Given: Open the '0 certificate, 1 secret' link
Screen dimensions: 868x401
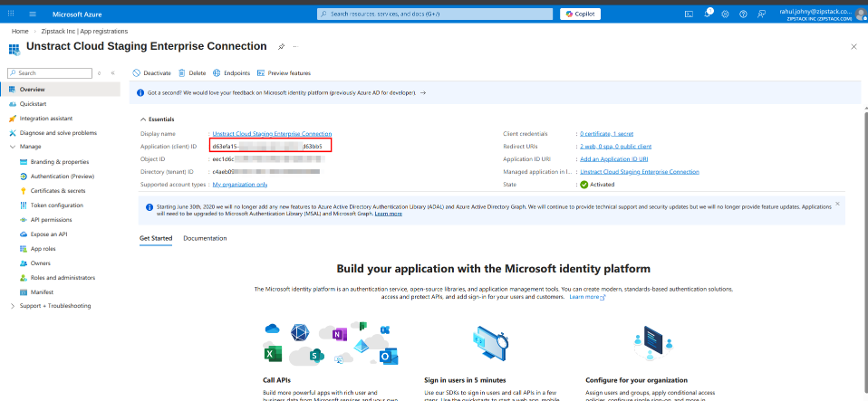Looking at the screenshot, I should coord(611,133).
